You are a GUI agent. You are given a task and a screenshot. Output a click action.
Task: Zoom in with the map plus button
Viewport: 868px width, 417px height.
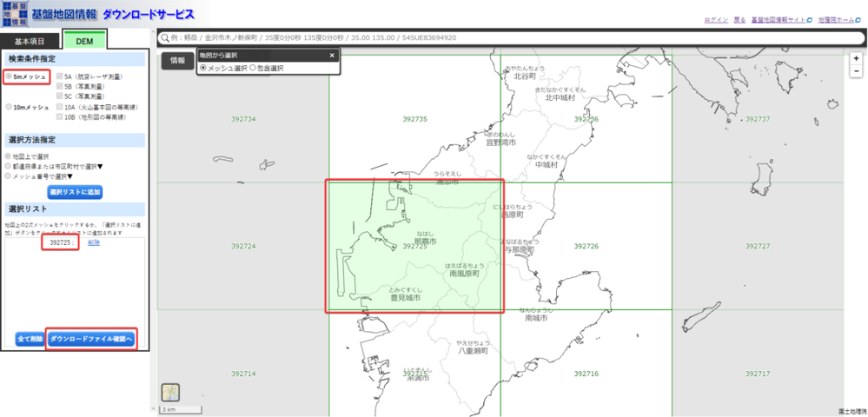point(856,58)
